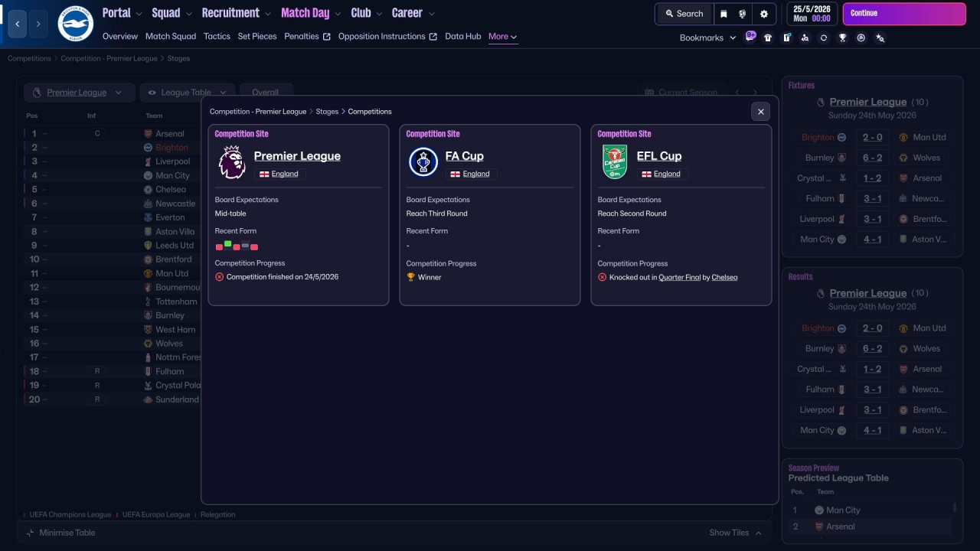Open the Penalties tab
The width and height of the screenshot is (980, 551).
[308, 36]
